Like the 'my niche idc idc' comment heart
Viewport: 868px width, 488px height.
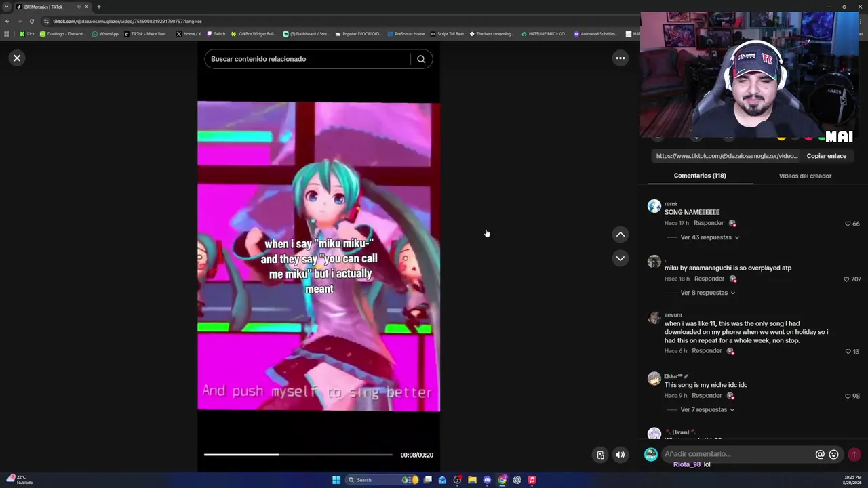[848, 396]
